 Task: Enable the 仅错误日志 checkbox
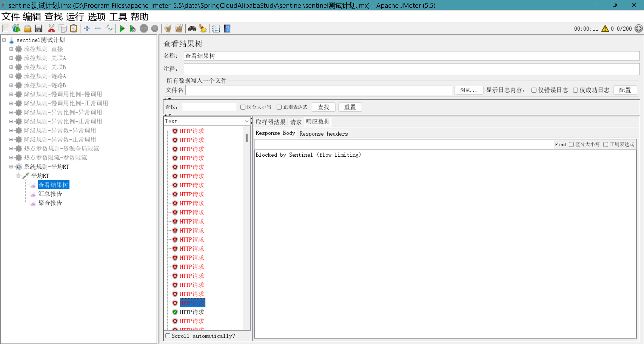tap(534, 90)
